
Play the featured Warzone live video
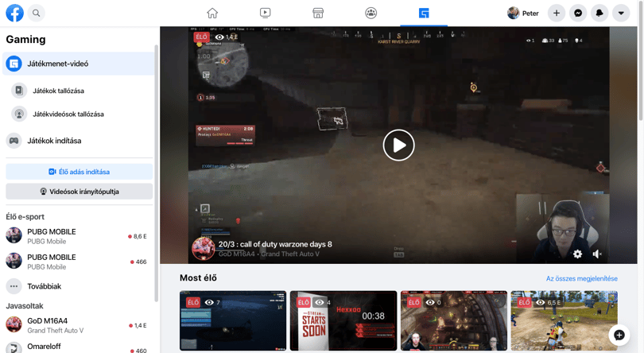tap(398, 145)
